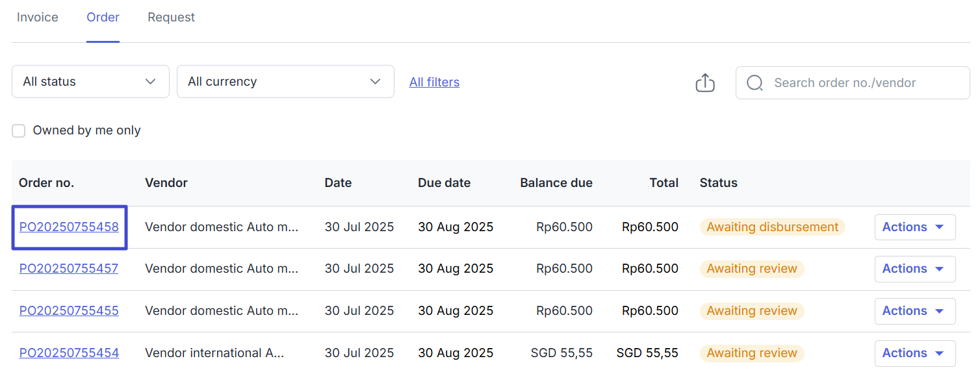The width and height of the screenshot is (980, 374).
Task: Switch to the Request tab
Action: click(x=171, y=18)
